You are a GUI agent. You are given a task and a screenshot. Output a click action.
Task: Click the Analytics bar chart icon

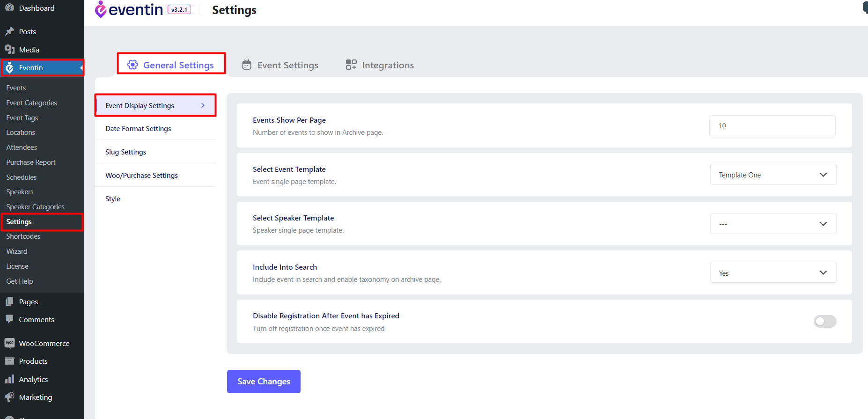(9, 379)
